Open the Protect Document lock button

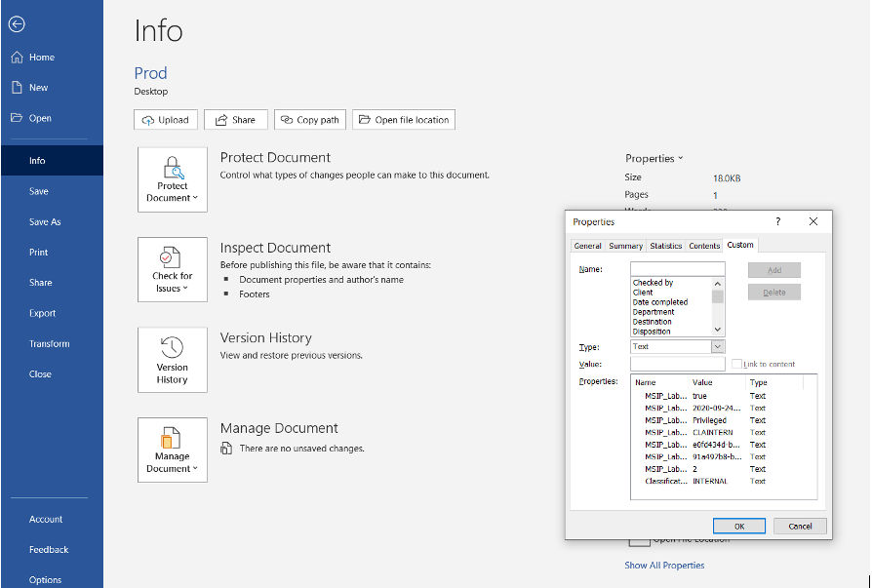[173, 179]
